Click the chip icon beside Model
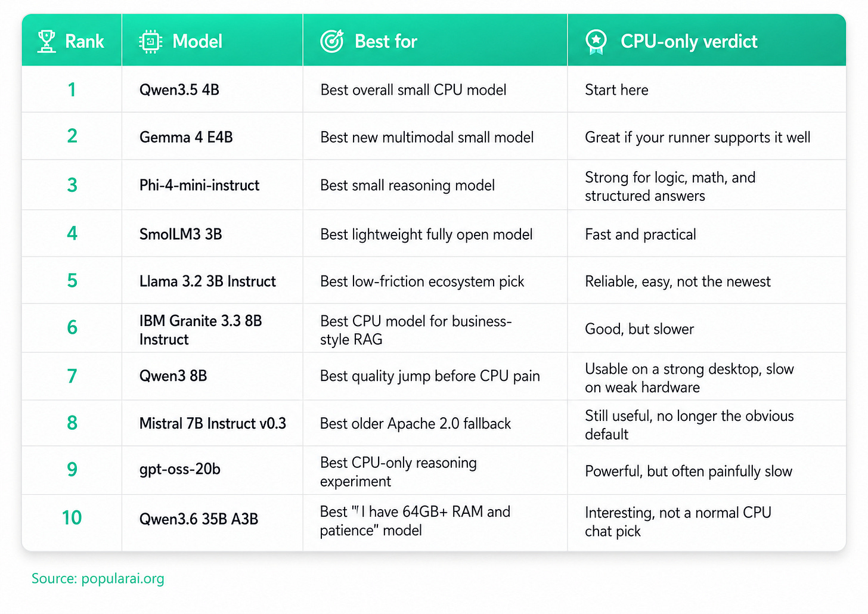 click(150, 41)
